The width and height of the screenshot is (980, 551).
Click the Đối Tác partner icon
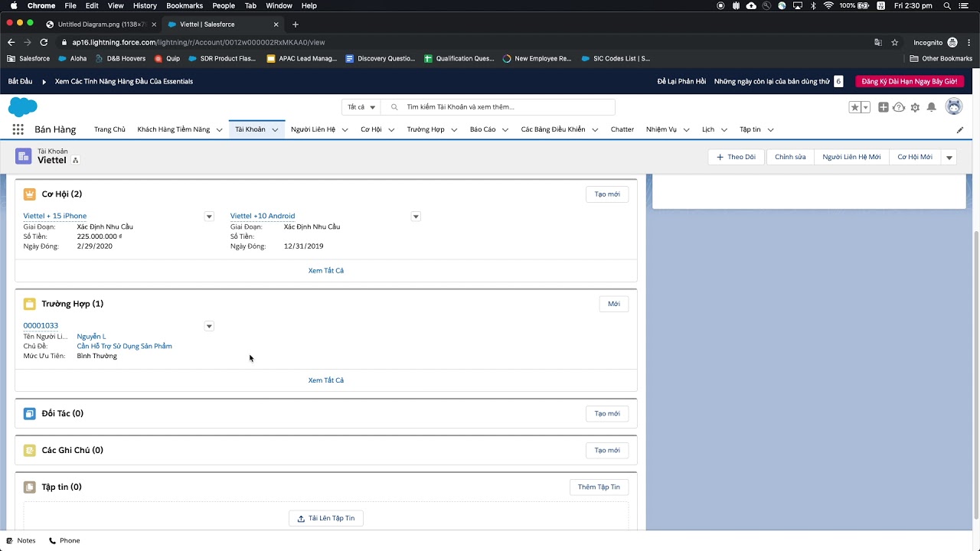click(29, 413)
